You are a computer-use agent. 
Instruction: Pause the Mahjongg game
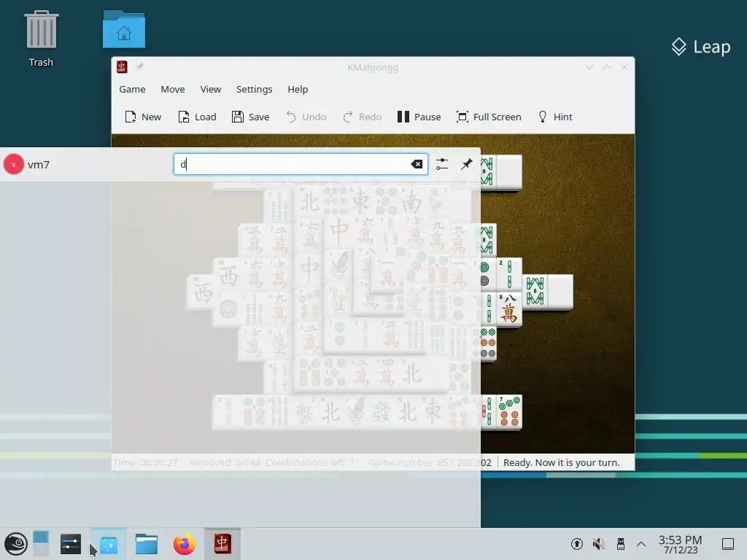419,117
